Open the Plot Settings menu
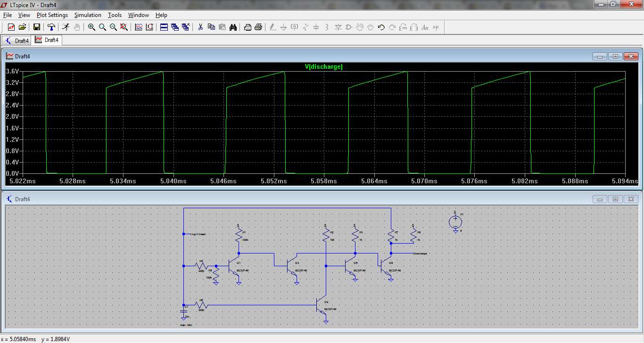This screenshot has width=644, height=343. (x=52, y=15)
